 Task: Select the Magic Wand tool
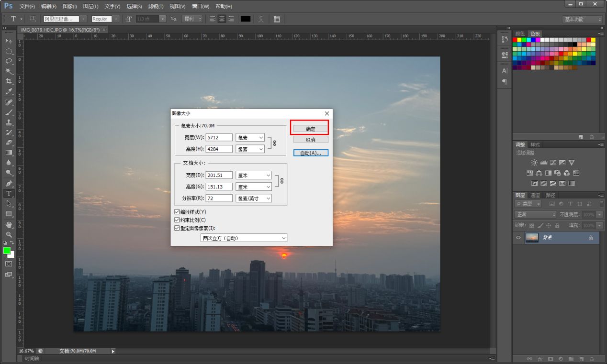coord(9,71)
